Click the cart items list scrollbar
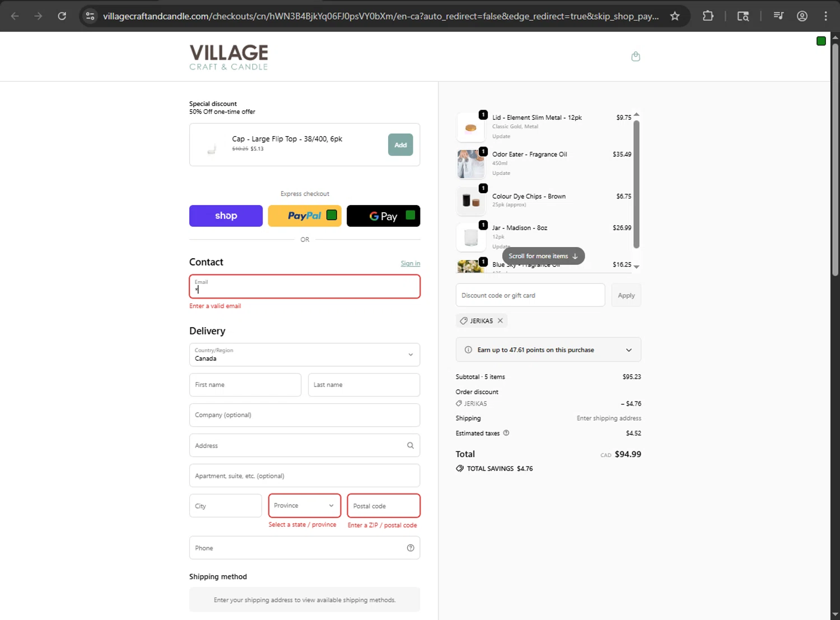 coord(636,185)
